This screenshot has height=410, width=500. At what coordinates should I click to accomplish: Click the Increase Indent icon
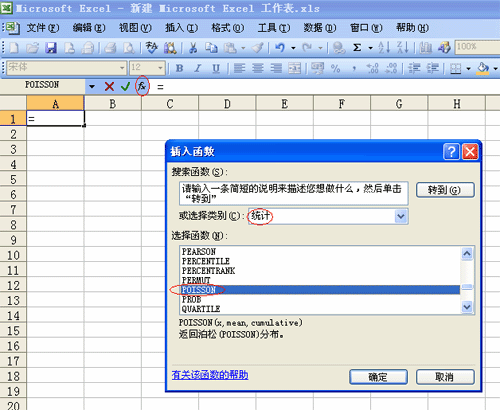click(433, 69)
